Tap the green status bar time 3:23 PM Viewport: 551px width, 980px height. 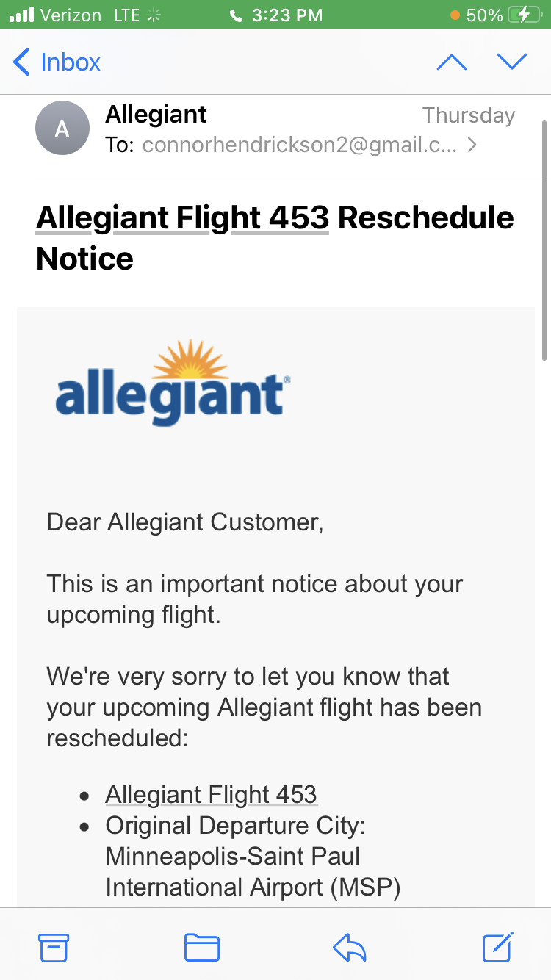tap(287, 15)
